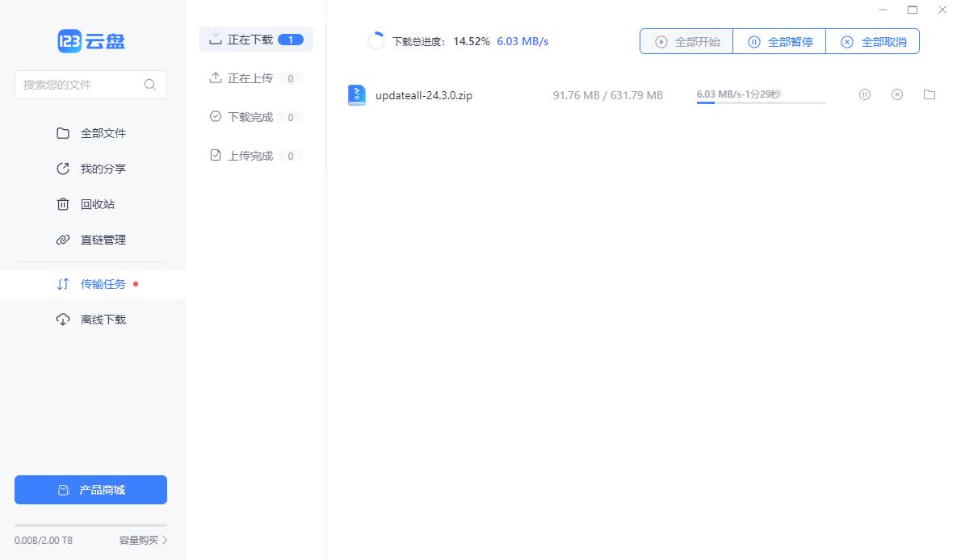Click the 123云盘 logo
This screenshot has width=961, height=560.
point(91,41)
